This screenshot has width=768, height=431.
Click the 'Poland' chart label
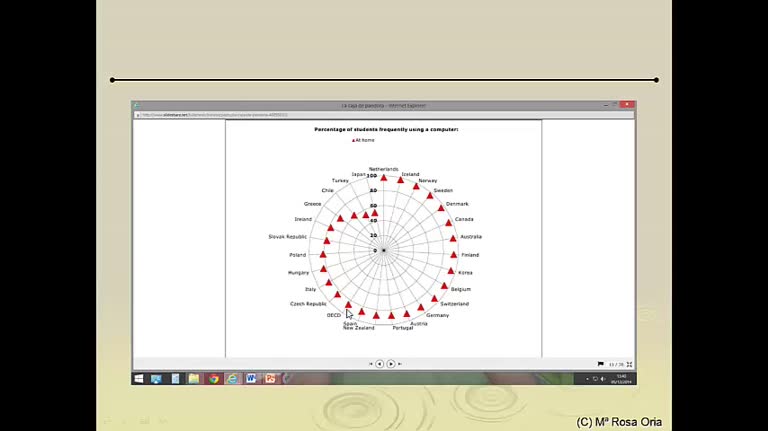[x=297, y=255]
